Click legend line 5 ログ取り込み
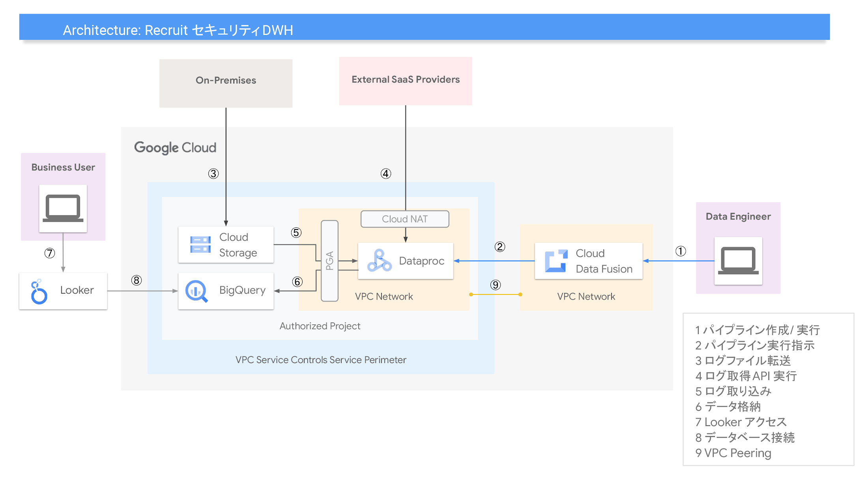 point(733,391)
